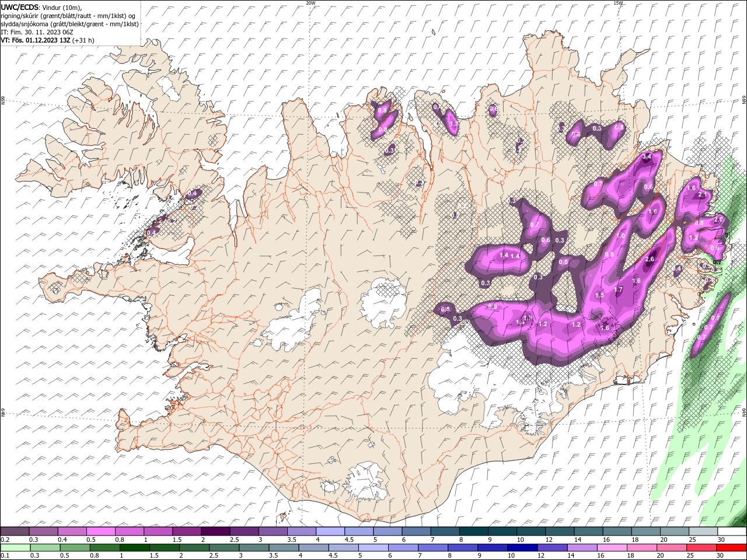This screenshot has height=560, width=747.
Task: Click the '3.4' precipitation value on the map
Action: (647, 157)
